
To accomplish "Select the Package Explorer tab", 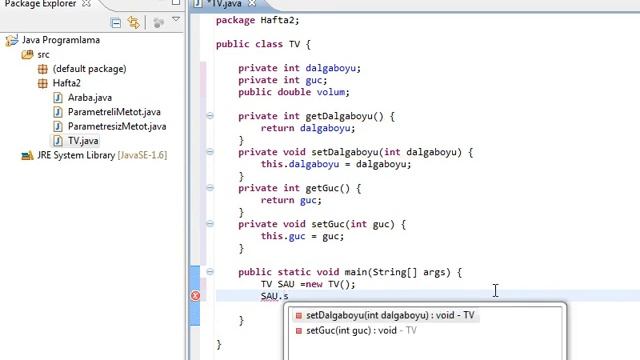I will pos(40,4).
